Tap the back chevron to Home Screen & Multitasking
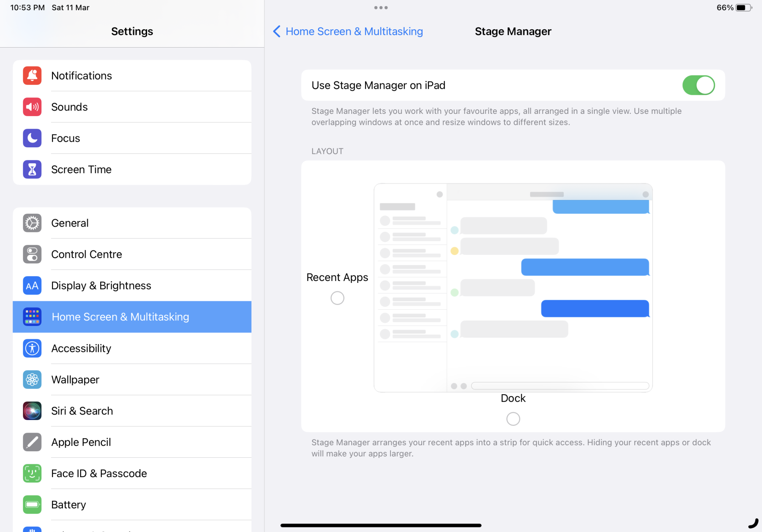Image resolution: width=762 pixels, height=532 pixels. coord(277,31)
